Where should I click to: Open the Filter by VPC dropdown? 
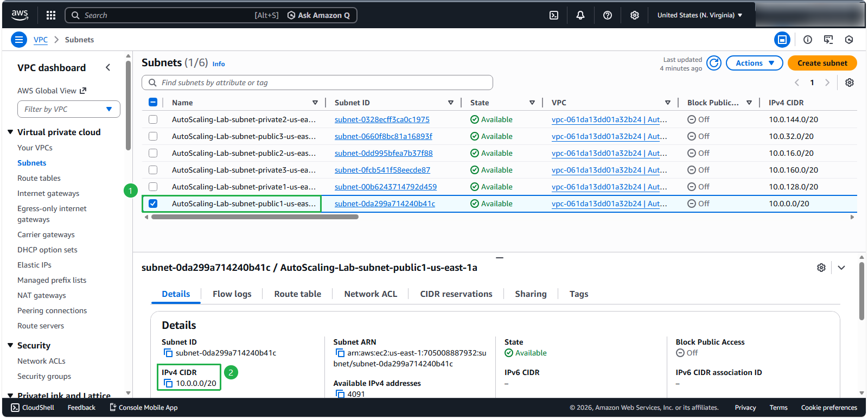[69, 109]
